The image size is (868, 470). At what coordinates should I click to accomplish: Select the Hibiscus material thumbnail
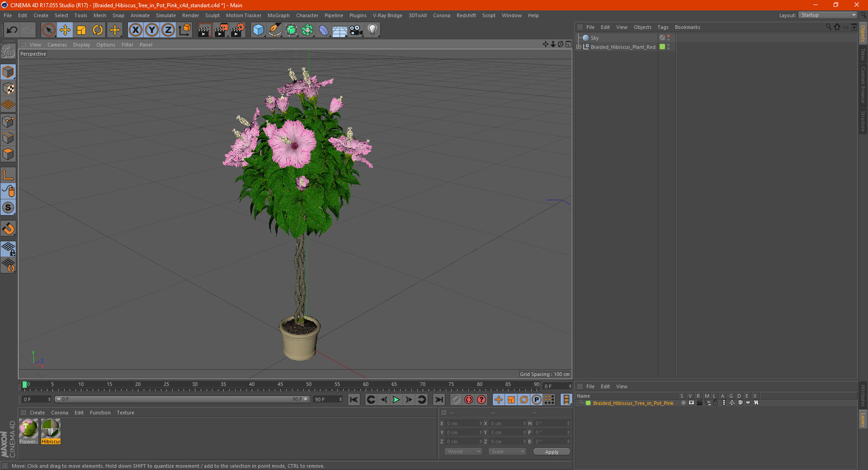tap(51, 428)
